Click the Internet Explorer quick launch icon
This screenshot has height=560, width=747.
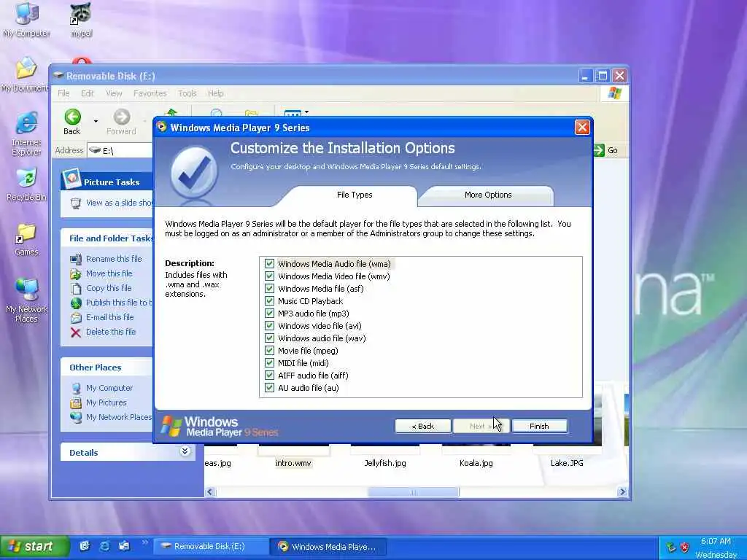pos(104,546)
